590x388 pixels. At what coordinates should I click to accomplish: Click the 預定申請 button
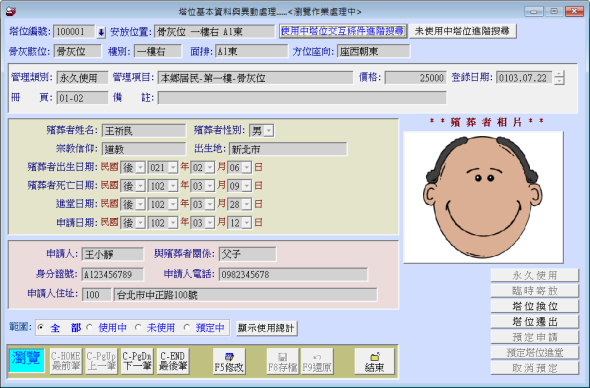click(x=534, y=337)
